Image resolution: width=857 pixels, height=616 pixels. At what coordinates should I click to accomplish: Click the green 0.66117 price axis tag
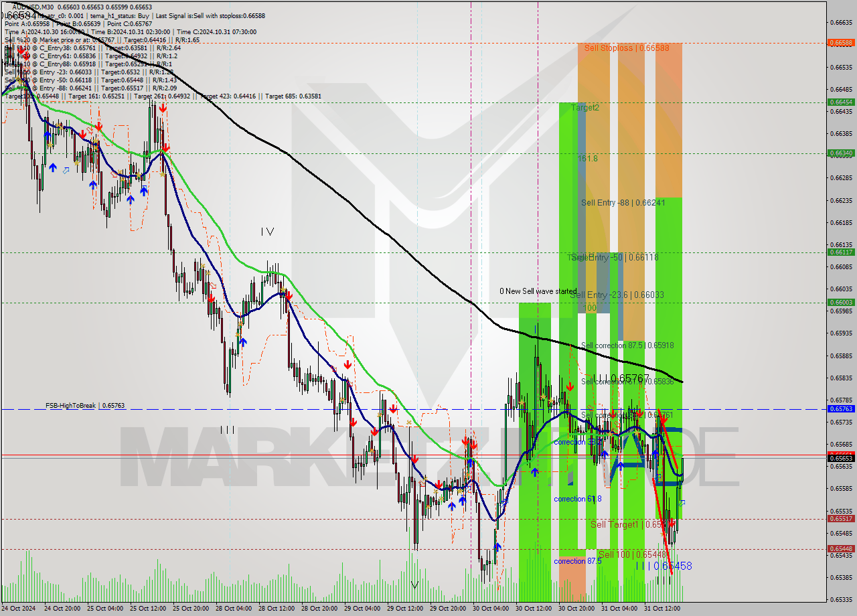(841, 252)
